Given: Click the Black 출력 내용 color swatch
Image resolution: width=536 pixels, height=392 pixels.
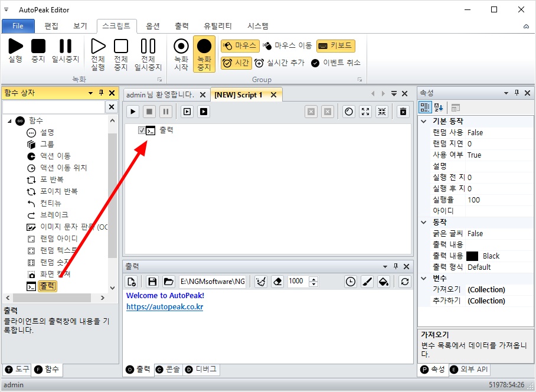Looking at the screenshot, I should point(472,256).
